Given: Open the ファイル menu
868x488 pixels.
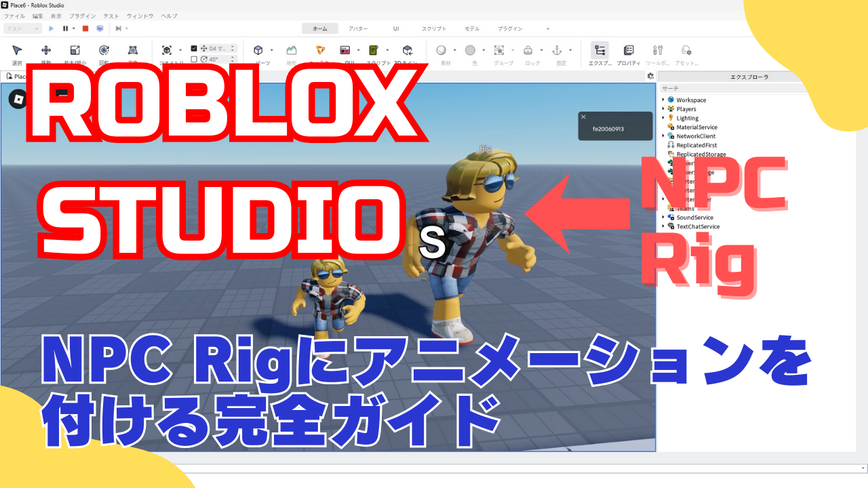Looking at the screenshot, I should (x=14, y=16).
